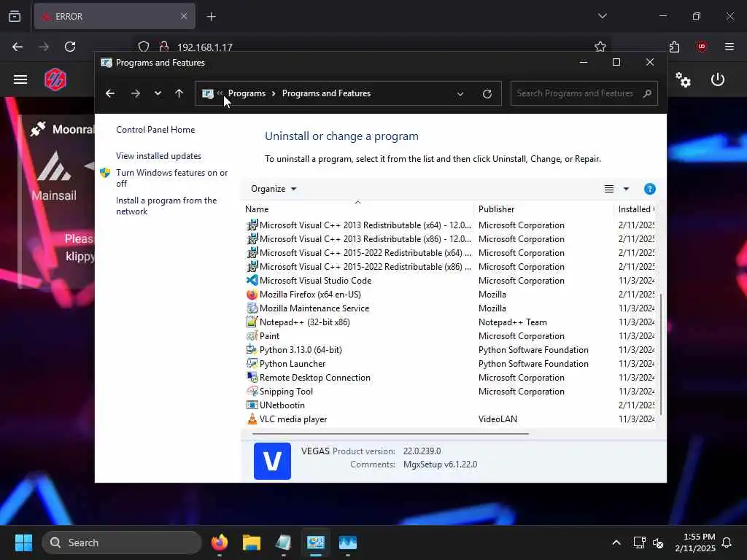Image resolution: width=747 pixels, height=560 pixels.
Task: Open the Mainsail hamburger menu in browser
Action: 20,79
